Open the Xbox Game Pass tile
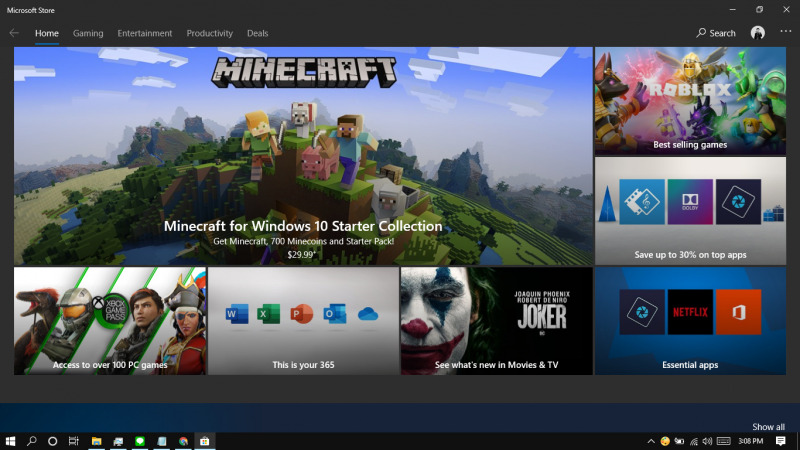800x450 pixels. point(110,321)
